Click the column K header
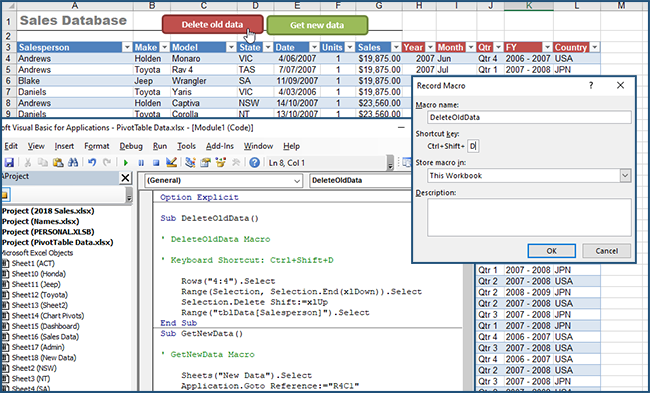 (529, 5)
